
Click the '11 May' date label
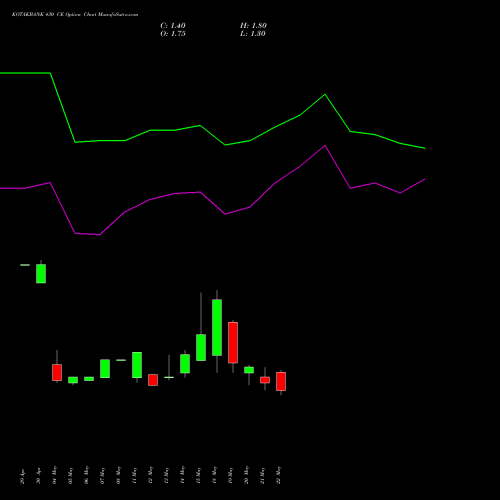(x=134, y=475)
